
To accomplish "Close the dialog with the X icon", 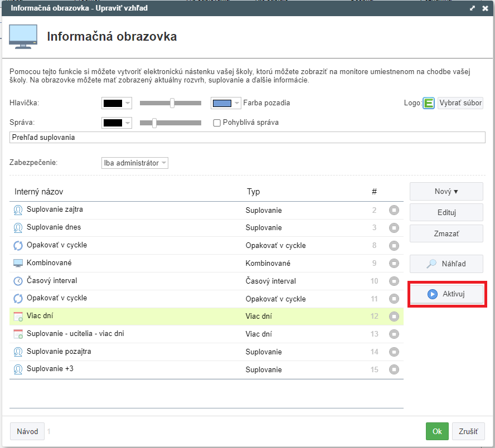I will [x=485, y=8].
